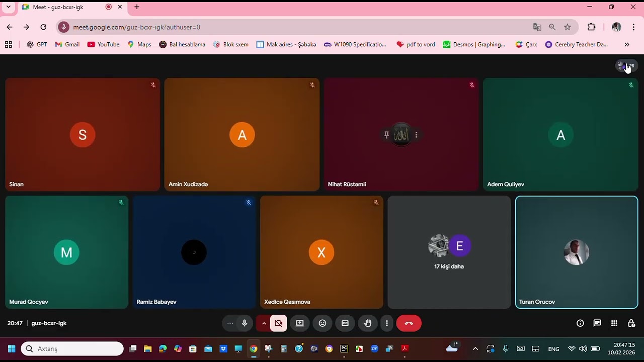Open the Gmail bookmark

67,44
